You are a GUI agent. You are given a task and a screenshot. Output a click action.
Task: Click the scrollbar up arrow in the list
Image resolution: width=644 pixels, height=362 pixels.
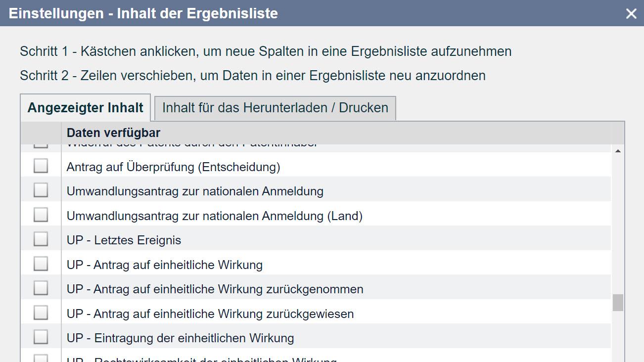click(618, 151)
